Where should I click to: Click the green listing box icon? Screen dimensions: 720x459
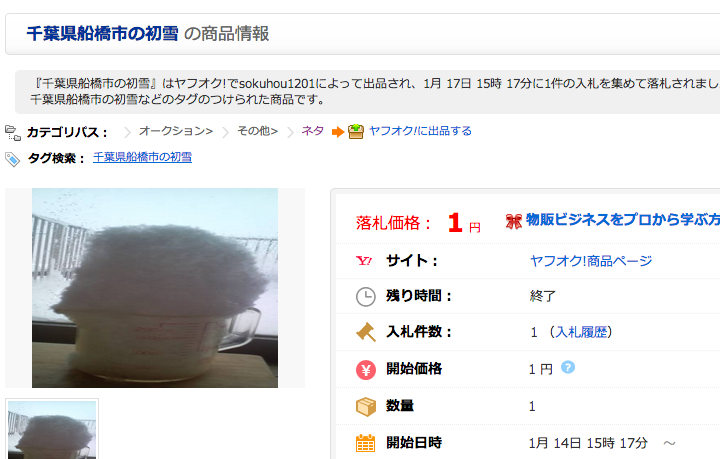pyautogui.click(x=356, y=132)
